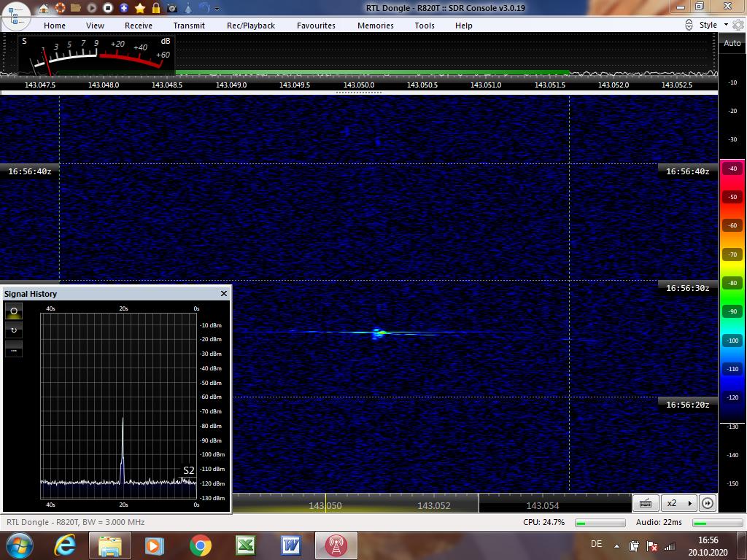Viewport: 747px width, 560px height.
Task: Click the 143.050.0 frequency scale label
Action: (x=359, y=85)
